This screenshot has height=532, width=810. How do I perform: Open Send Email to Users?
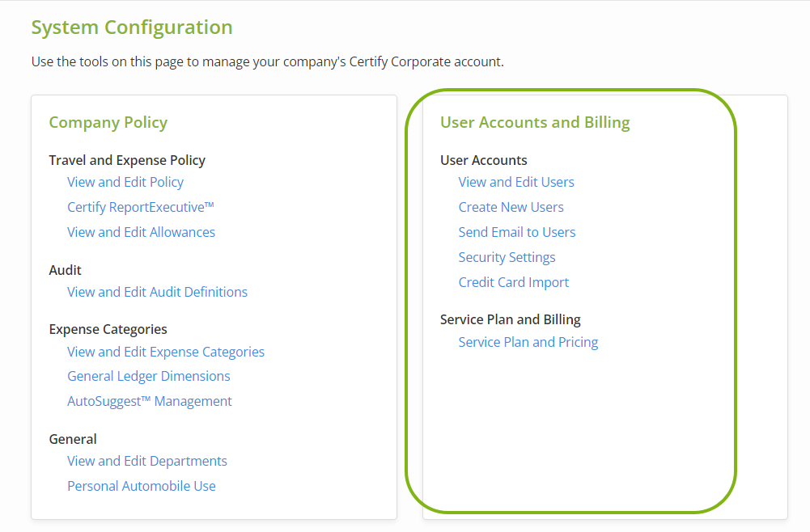click(x=516, y=232)
